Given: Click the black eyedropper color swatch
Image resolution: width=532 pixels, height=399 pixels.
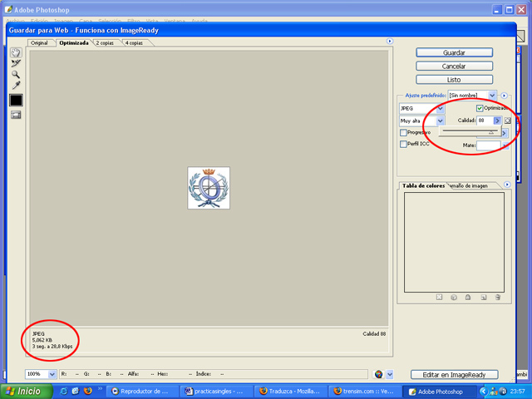Looking at the screenshot, I should coord(15,100).
